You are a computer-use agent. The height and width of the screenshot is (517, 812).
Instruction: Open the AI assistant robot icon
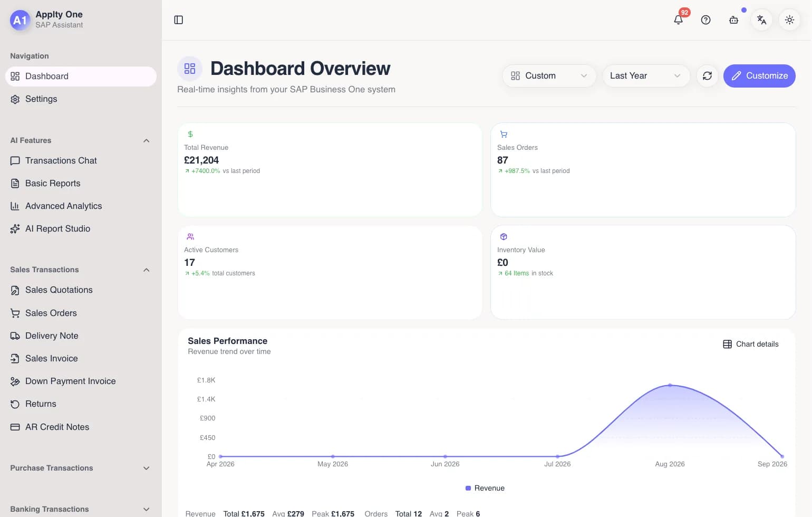point(733,20)
